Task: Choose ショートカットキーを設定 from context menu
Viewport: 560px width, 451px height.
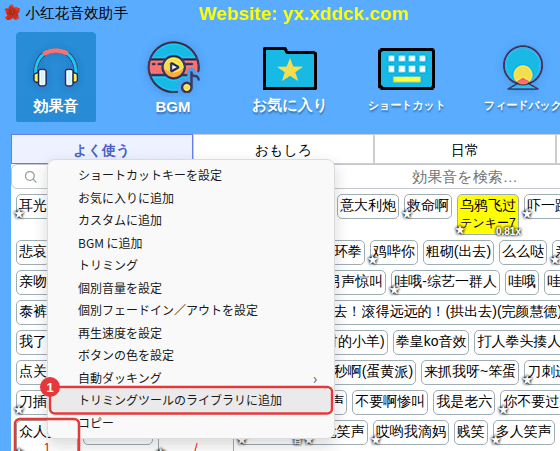Action: pos(191,175)
